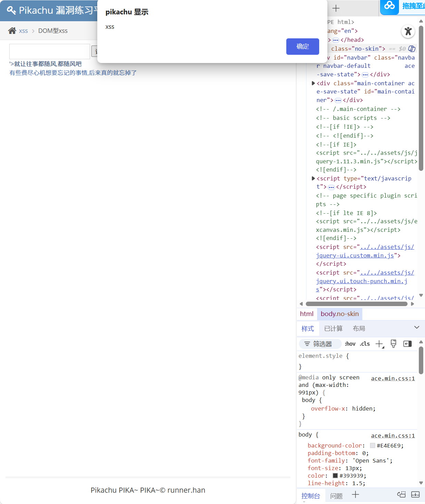Click the DOM tree scroll-left arrow
This screenshot has height=504, width=425.
pos(301,304)
